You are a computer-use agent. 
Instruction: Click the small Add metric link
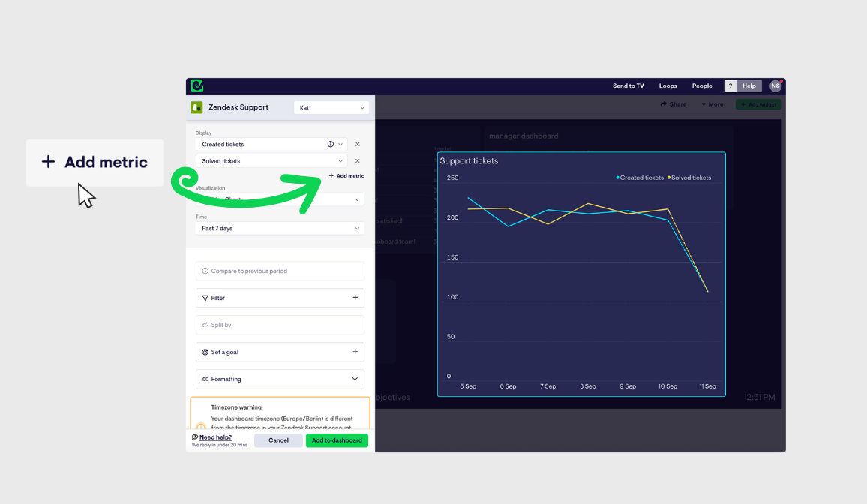(346, 175)
